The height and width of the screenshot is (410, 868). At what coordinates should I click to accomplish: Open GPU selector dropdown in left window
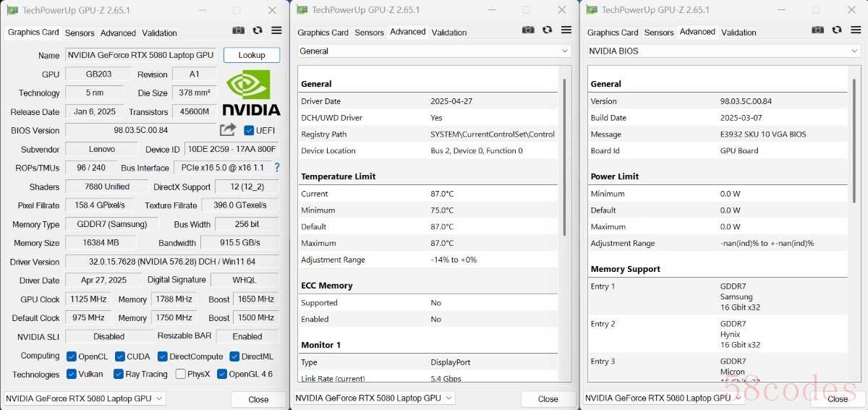[x=85, y=398]
